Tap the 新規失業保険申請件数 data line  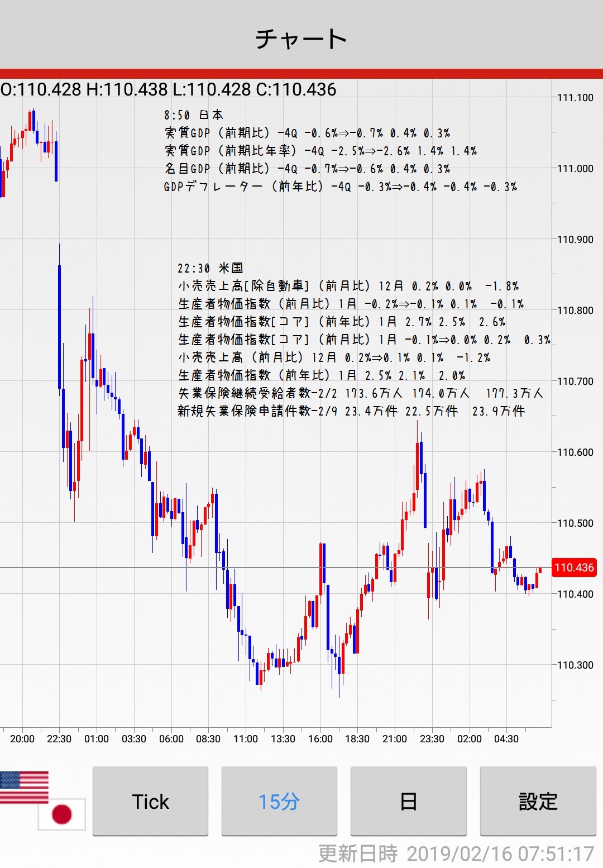pos(351,411)
